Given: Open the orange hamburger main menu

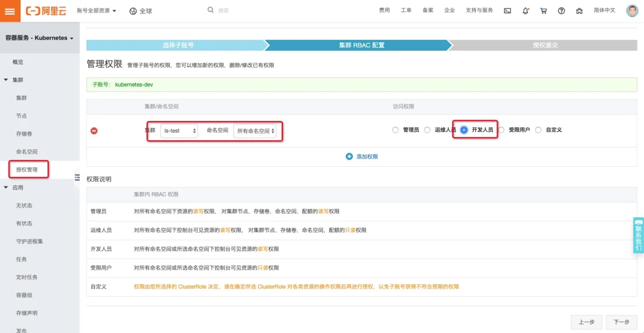Looking at the screenshot, I should (10, 11).
